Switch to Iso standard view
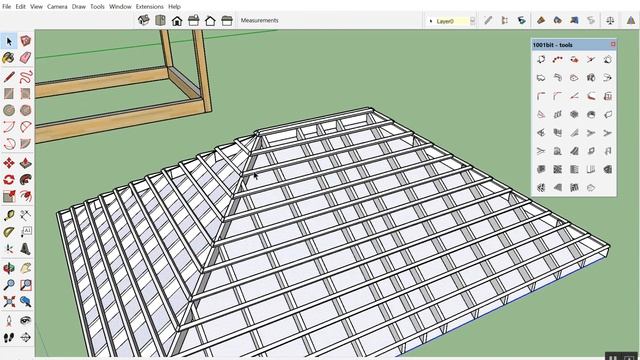Viewport: 640px width, 360px height. (144, 20)
